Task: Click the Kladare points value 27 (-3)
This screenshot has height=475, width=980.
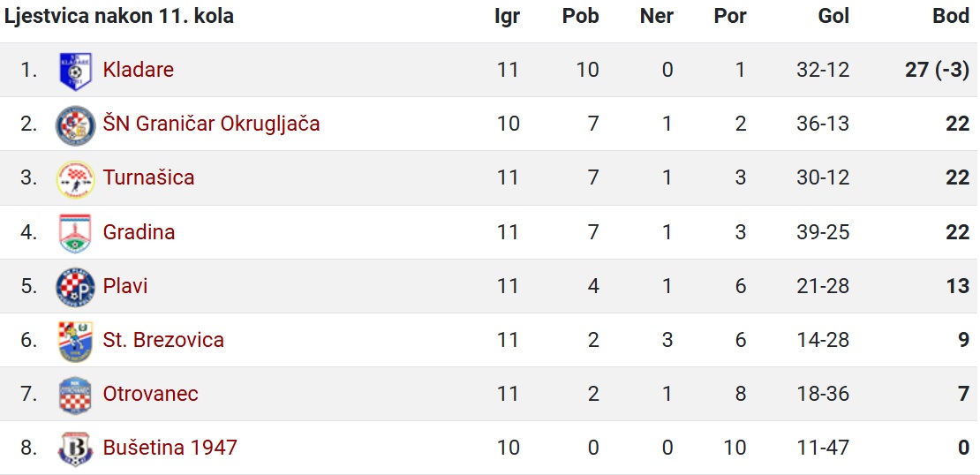Action: 937,70
